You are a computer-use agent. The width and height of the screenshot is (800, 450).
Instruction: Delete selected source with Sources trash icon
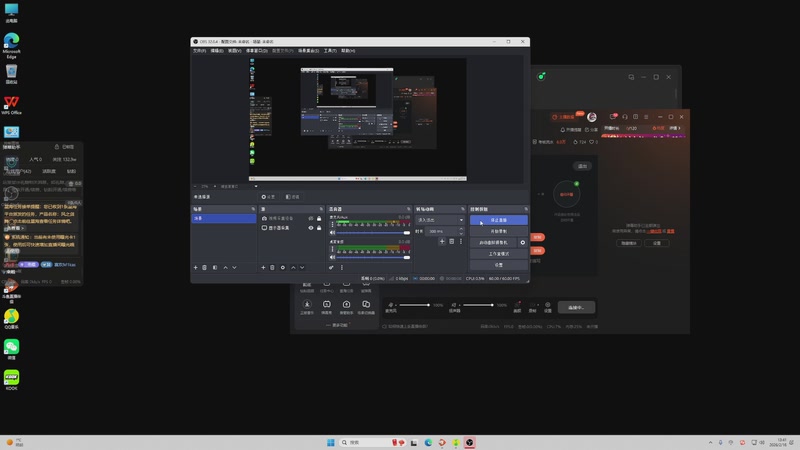pos(272,267)
